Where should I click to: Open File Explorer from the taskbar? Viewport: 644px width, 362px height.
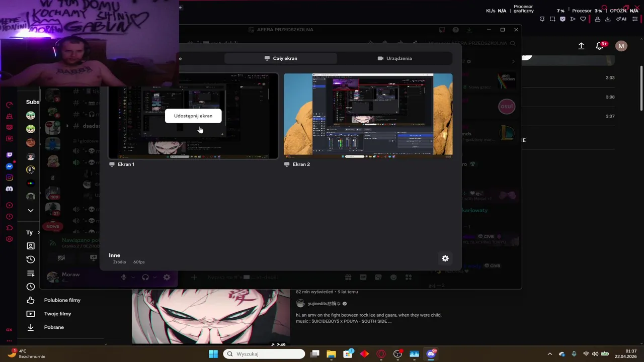click(331, 354)
